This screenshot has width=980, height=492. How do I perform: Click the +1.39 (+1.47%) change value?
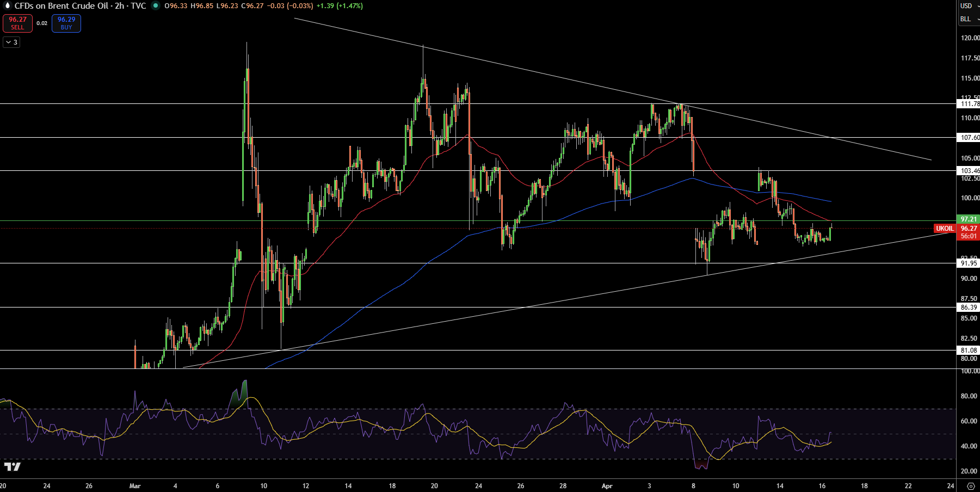(x=340, y=6)
